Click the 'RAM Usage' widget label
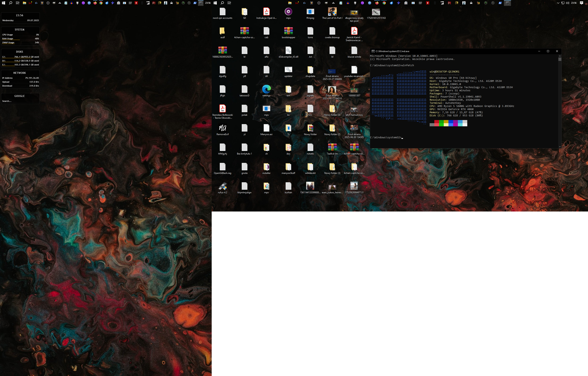Image resolution: width=588 pixels, height=376 pixels. (8, 39)
